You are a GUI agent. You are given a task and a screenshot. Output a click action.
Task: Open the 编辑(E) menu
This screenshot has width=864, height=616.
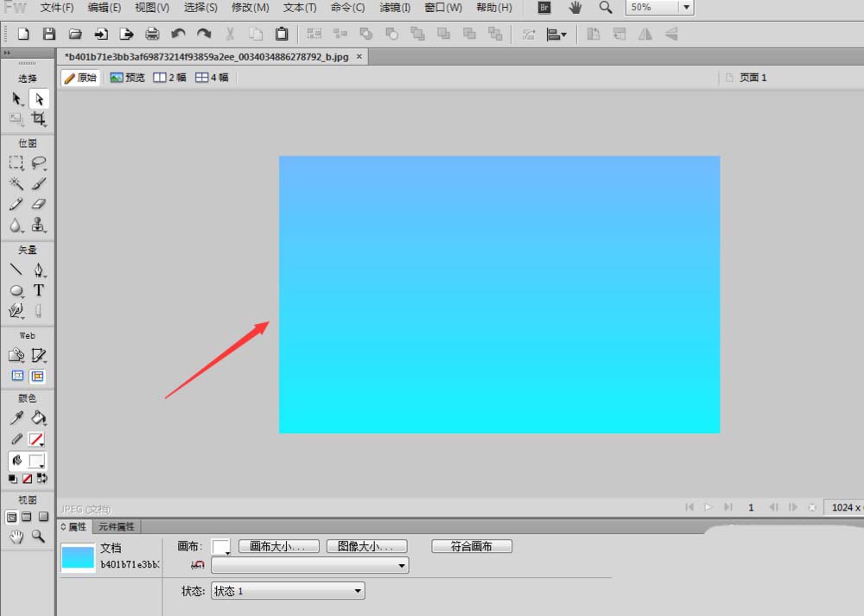[105, 7]
